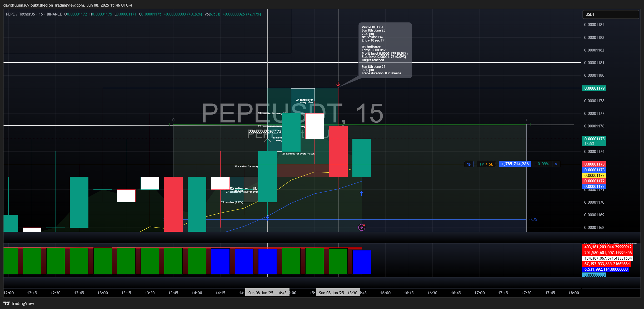Click the blue 0.00001172 price label
Viewport: 644px width, 309px height.
pos(594,187)
